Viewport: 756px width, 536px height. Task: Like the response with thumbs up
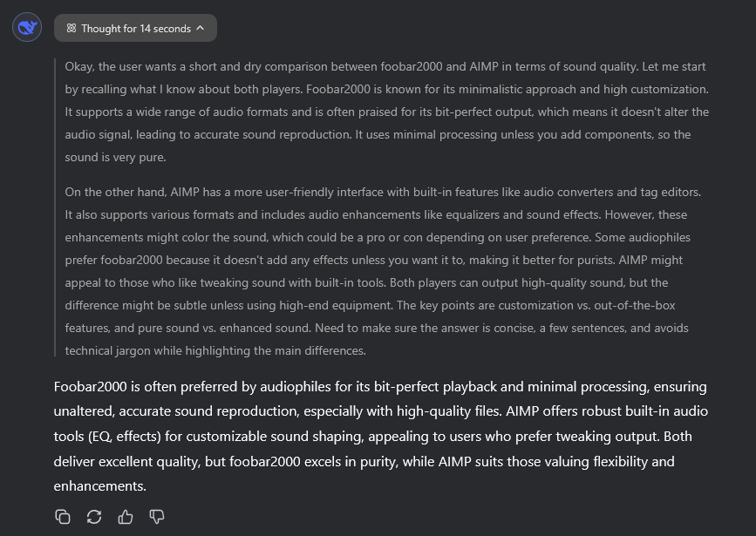tap(126, 517)
